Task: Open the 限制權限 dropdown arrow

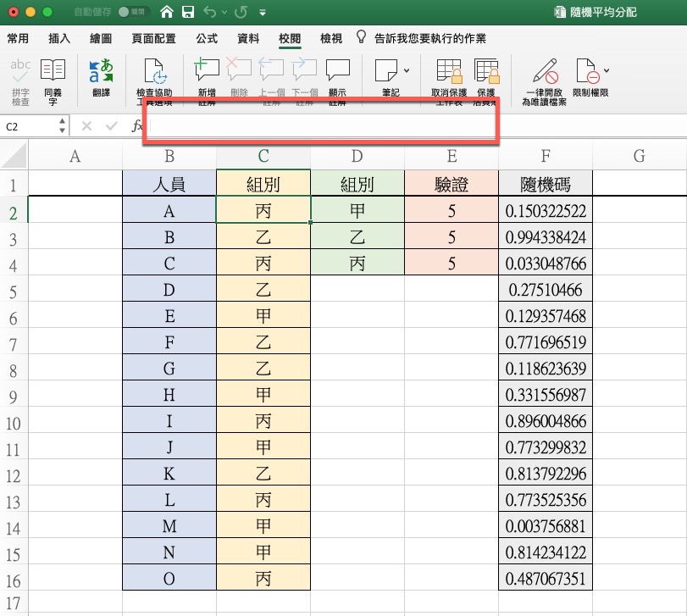Action: (607, 69)
